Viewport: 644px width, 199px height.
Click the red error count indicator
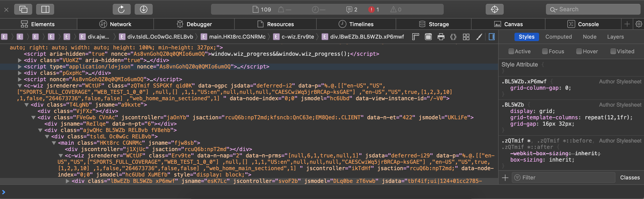tap(373, 10)
